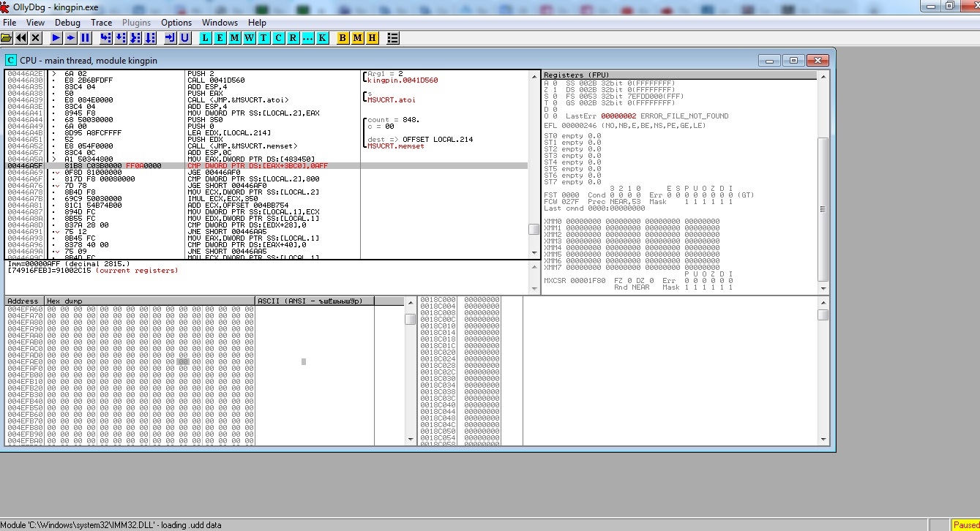Open the View menu
The width and height of the screenshot is (980, 531).
(35, 23)
